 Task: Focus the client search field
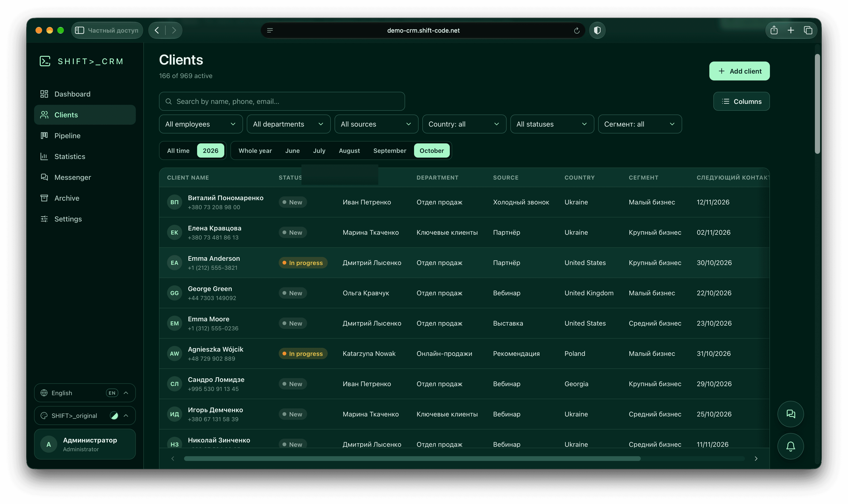[x=282, y=101]
